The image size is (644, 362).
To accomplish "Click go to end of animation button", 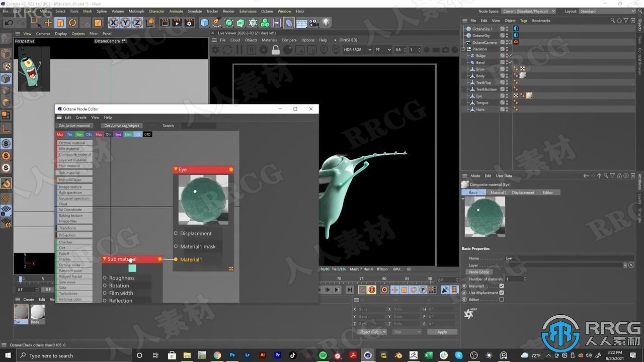I will 350,290.
